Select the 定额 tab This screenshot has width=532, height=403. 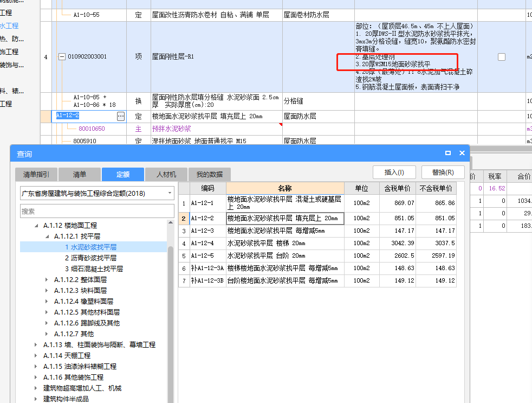123,175
